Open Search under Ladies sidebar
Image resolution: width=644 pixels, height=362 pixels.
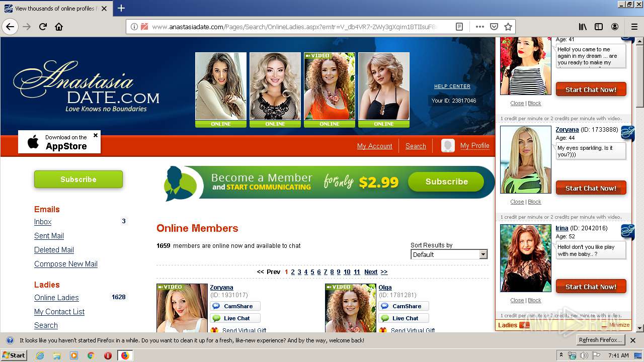click(46, 325)
